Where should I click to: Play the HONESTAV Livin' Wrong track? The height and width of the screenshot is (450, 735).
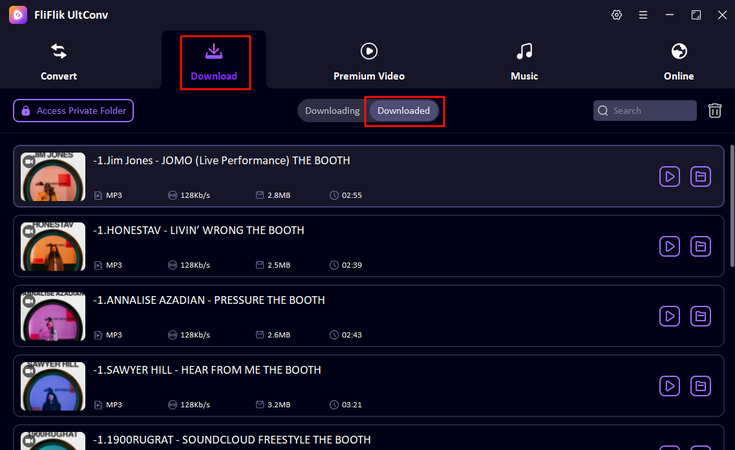pos(669,246)
